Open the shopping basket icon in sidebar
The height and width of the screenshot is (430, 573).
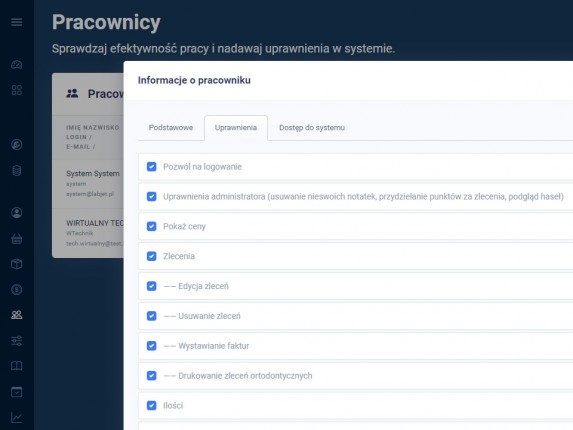16,239
